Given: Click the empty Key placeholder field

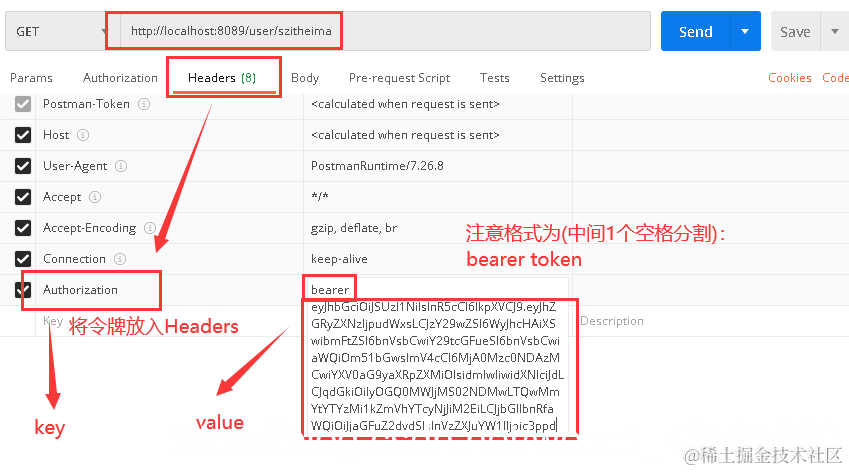Looking at the screenshot, I should click(53, 321).
